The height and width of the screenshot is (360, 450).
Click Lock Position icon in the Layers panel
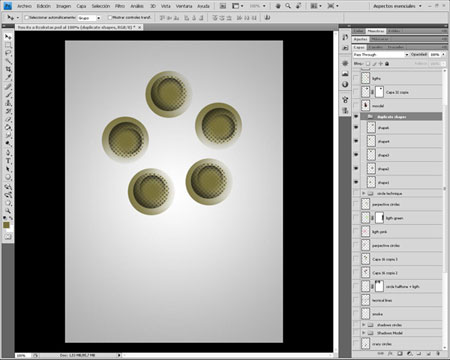coord(381,63)
